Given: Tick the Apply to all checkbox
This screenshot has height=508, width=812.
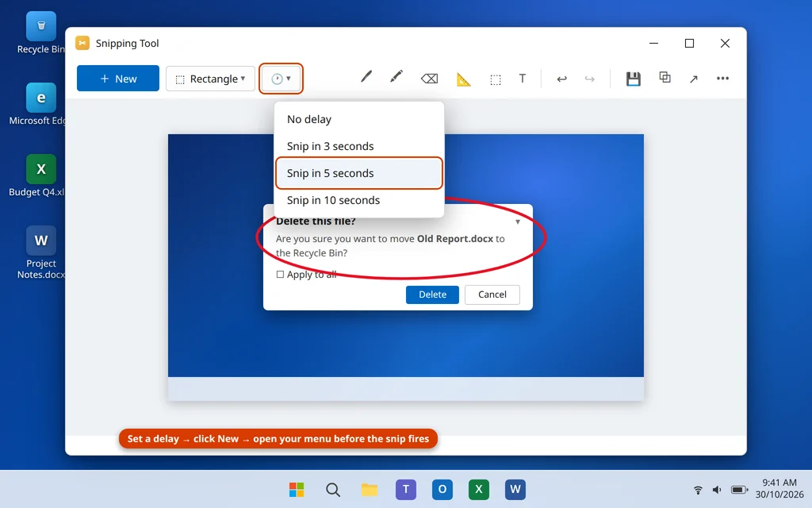Looking at the screenshot, I should (280, 274).
